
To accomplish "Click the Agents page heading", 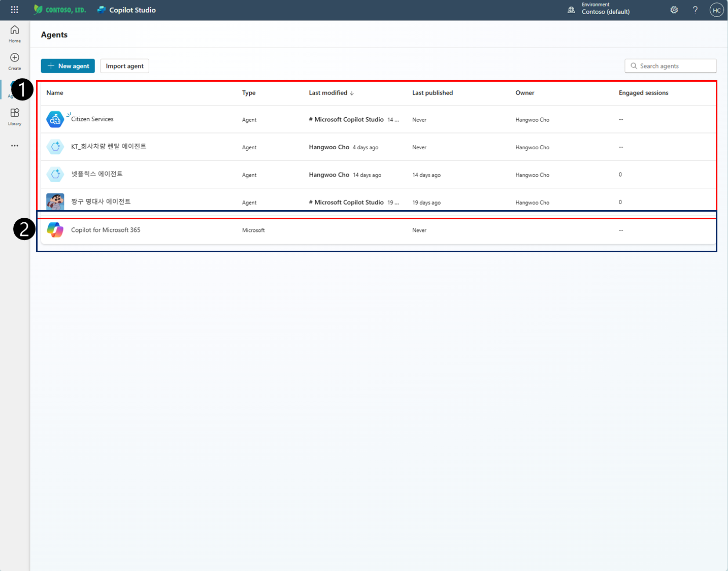I will coord(54,35).
